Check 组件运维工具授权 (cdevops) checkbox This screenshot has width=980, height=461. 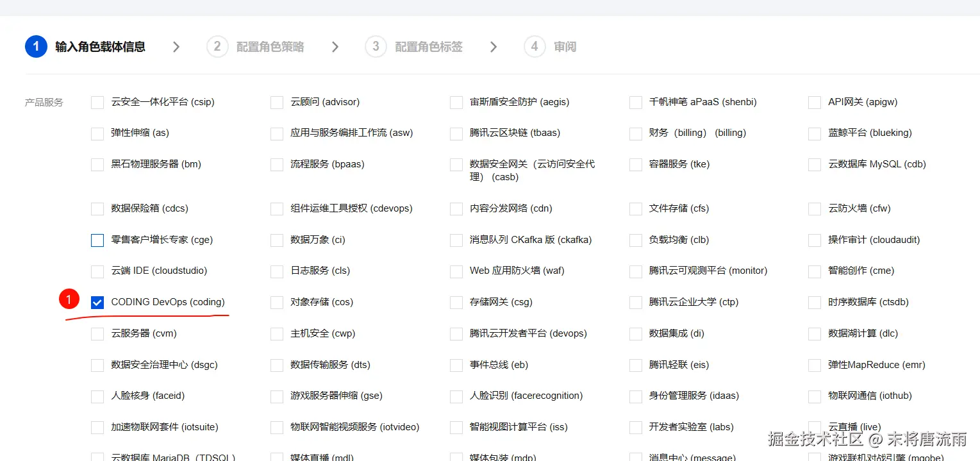click(x=277, y=209)
